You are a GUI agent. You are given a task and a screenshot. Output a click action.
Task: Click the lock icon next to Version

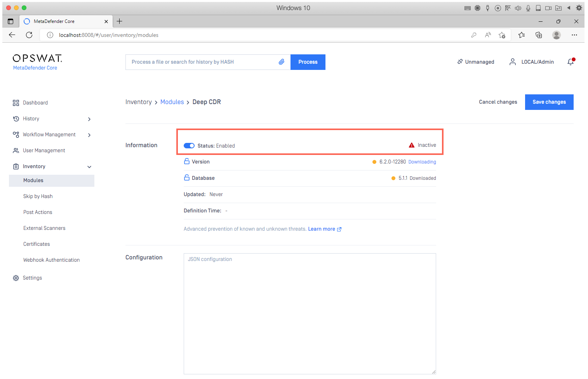(187, 161)
